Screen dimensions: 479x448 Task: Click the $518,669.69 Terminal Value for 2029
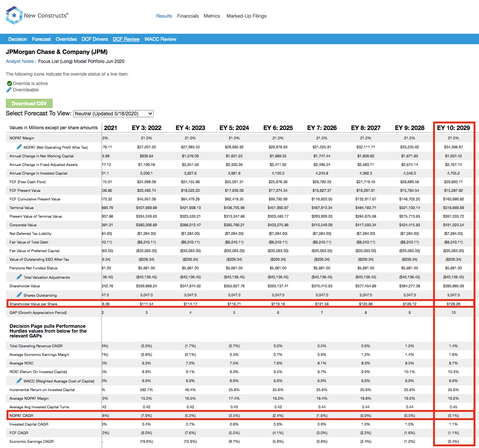[454, 208]
